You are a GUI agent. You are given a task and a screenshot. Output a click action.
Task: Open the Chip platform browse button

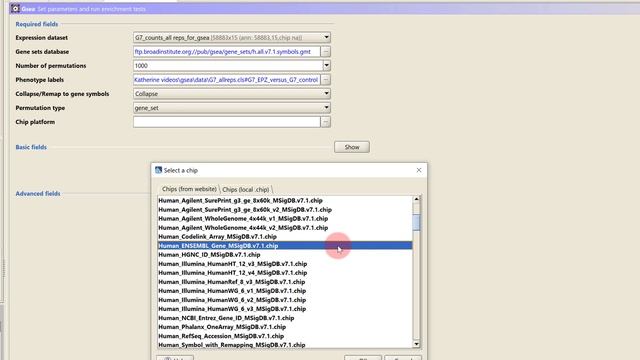click(x=325, y=122)
